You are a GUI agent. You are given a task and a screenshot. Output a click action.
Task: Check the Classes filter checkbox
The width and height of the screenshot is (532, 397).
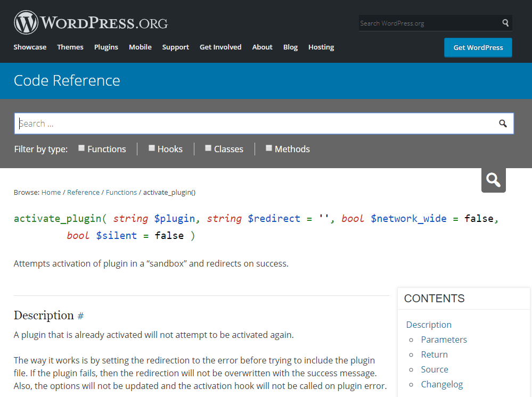[x=208, y=148]
